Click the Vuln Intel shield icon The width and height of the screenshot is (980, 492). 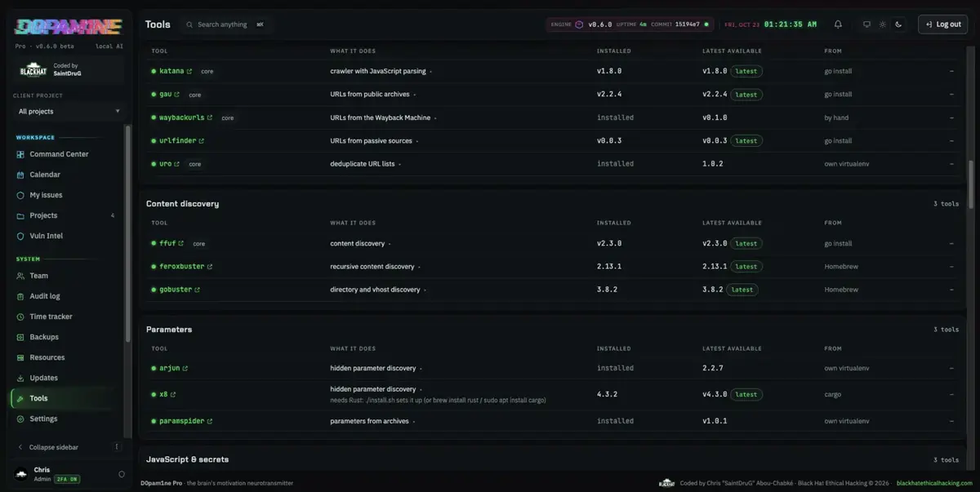(x=20, y=236)
